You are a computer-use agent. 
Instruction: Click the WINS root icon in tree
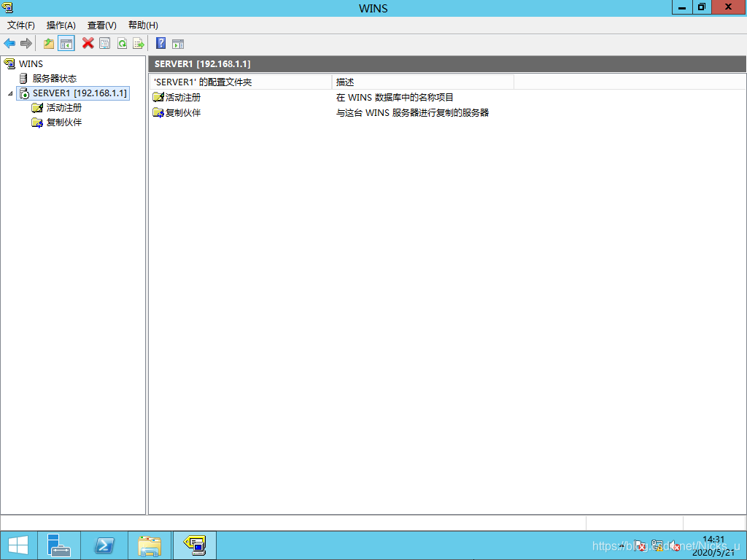[9, 63]
